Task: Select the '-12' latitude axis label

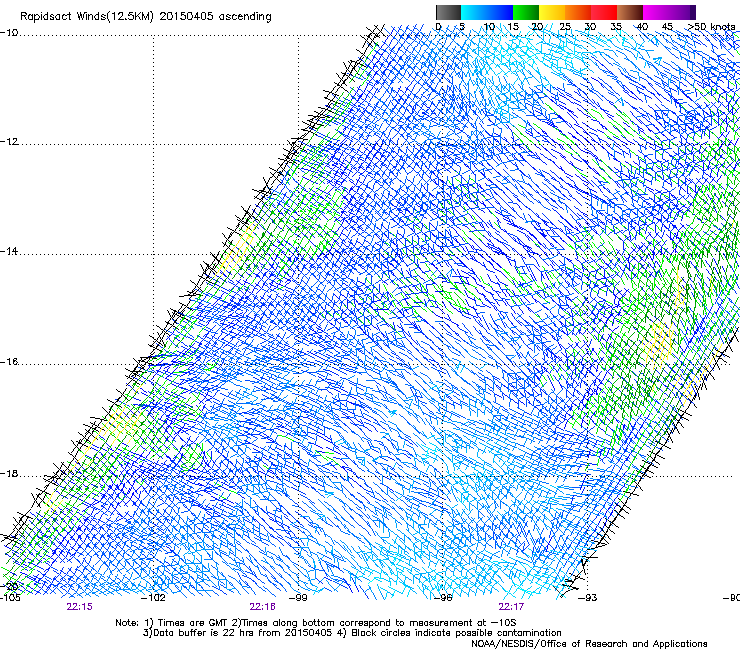Action: point(9,142)
